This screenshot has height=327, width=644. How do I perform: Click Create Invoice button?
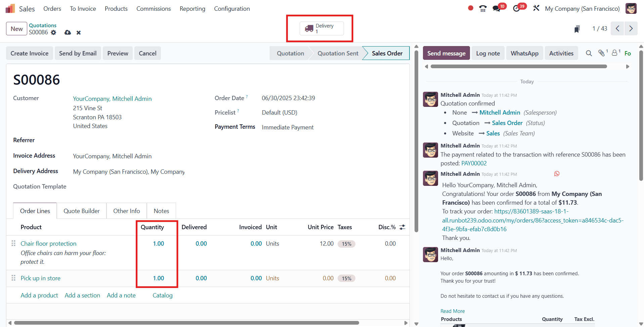click(30, 53)
